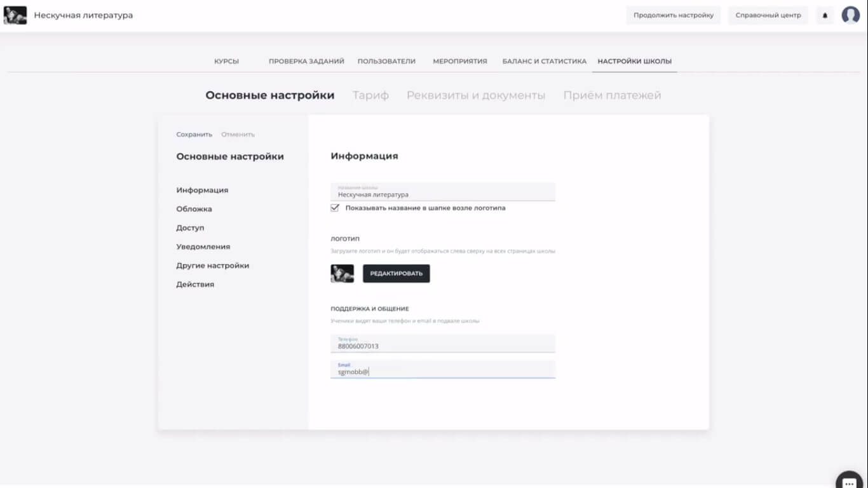
Task: Click the school logo in the top bar
Action: point(15,14)
